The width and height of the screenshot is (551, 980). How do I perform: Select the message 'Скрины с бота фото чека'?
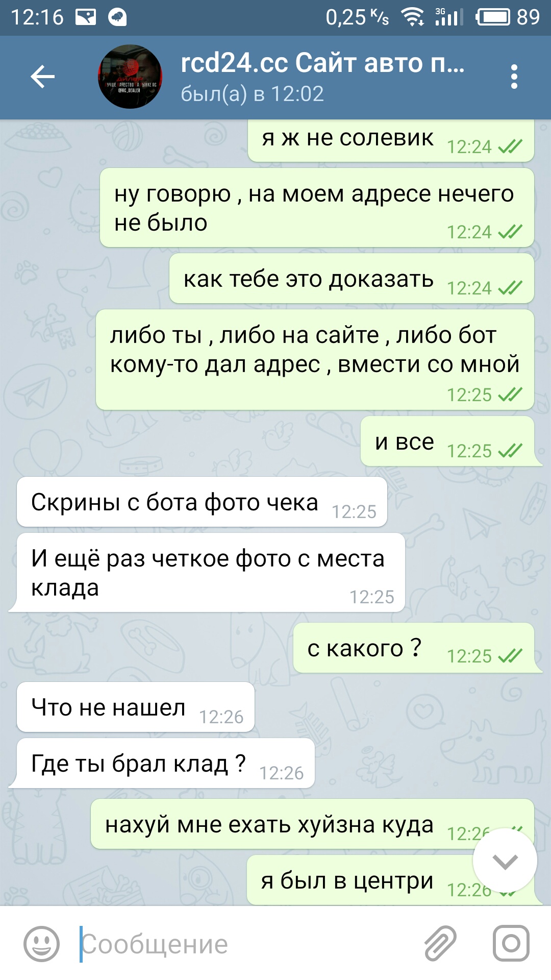tap(202, 502)
